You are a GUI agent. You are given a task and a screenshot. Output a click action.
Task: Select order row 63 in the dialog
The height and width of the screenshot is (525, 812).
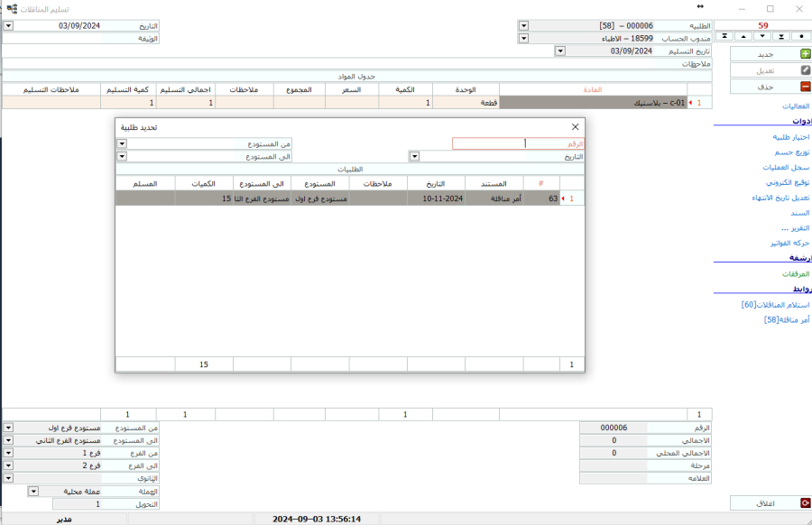(350, 198)
